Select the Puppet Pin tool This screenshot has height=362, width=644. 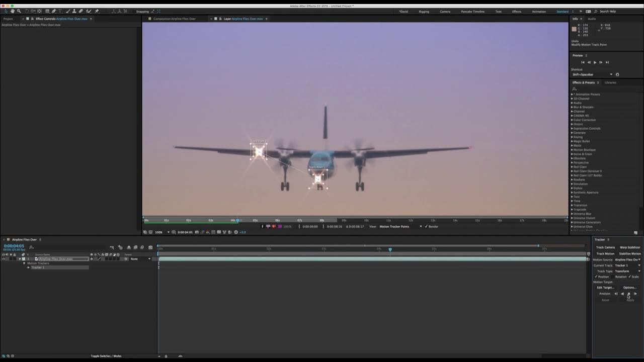pos(97,11)
